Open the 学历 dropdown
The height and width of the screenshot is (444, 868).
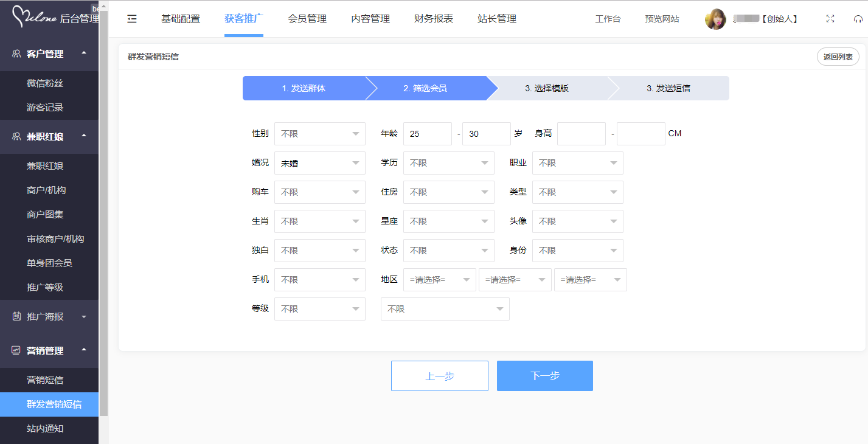point(449,163)
